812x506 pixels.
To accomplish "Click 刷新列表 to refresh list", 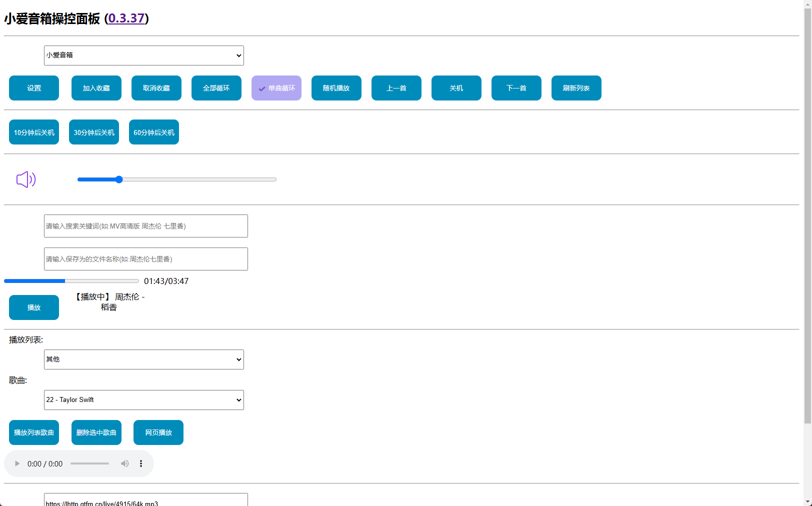I will tap(576, 88).
